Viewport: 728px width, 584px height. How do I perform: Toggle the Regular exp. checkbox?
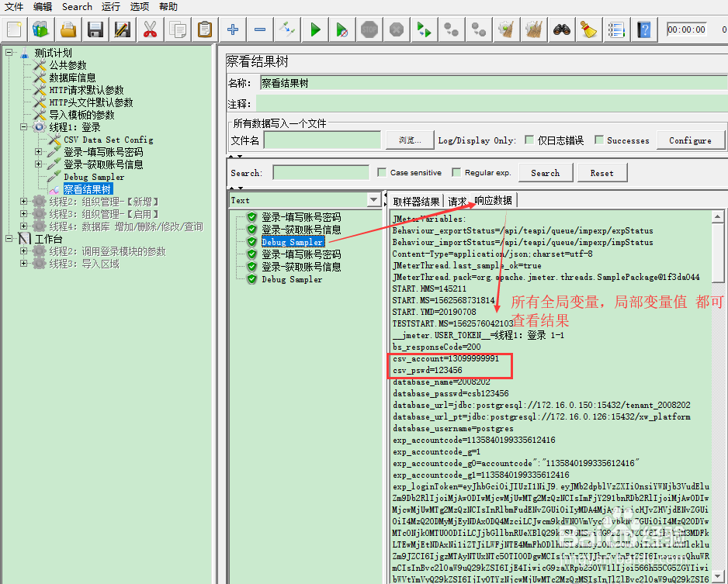pos(456,172)
